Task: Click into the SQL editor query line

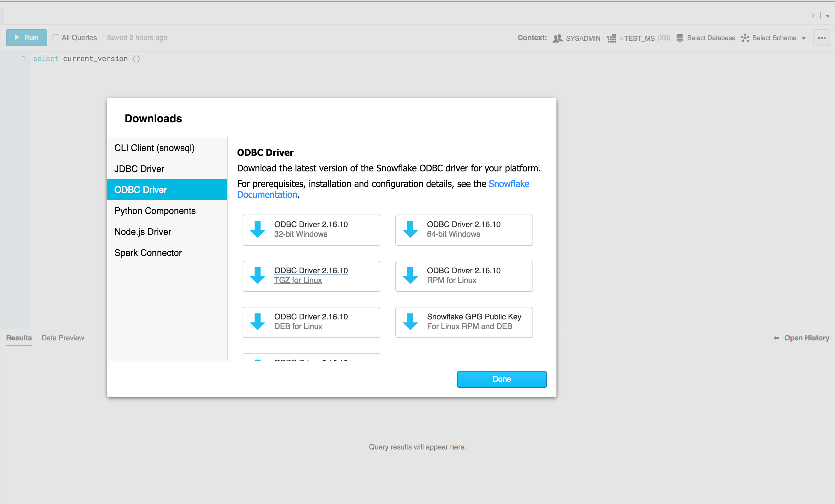Action: point(87,59)
